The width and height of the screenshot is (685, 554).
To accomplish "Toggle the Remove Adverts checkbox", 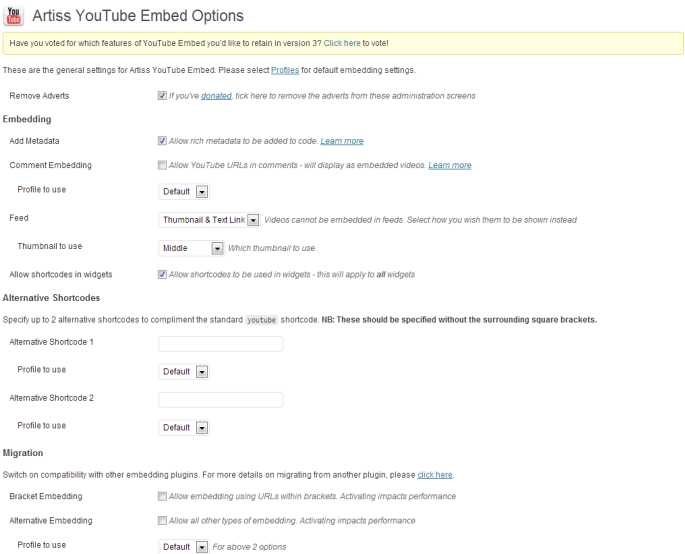I will coord(162,95).
